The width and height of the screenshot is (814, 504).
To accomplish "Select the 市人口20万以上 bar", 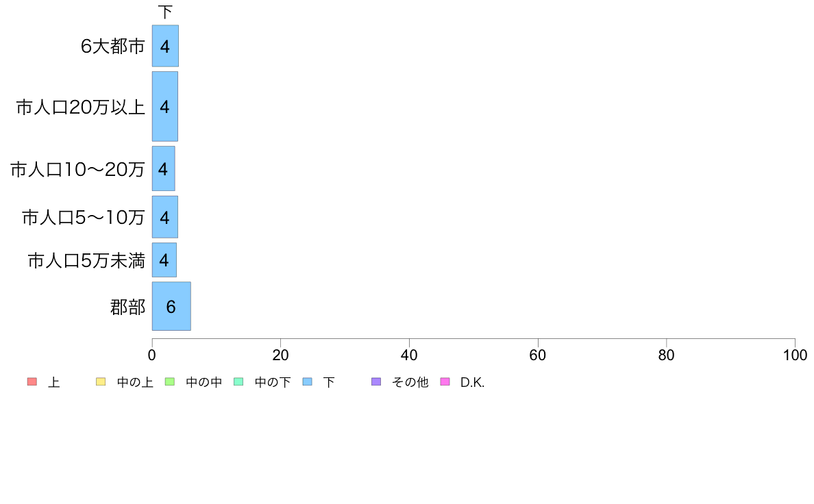I will coord(165,106).
